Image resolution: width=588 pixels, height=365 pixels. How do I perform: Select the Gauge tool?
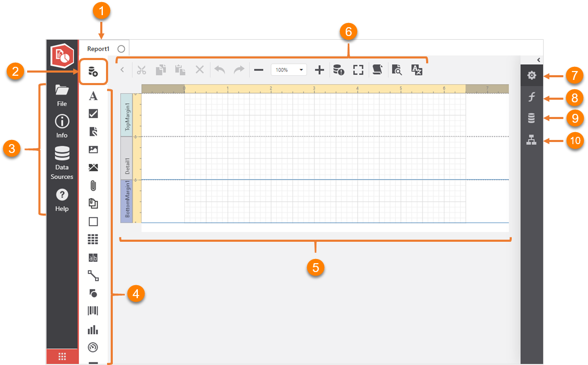(92, 347)
